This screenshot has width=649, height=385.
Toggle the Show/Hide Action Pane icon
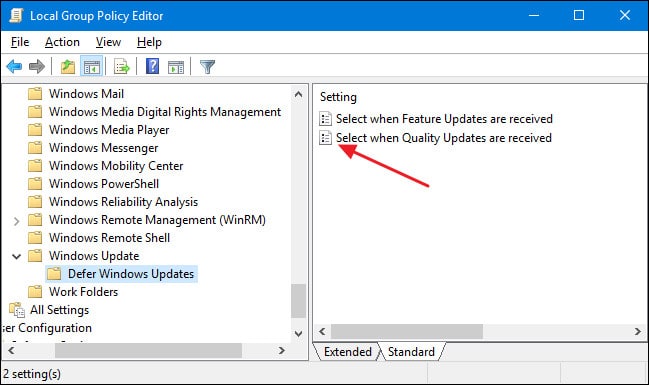click(x=175, y=67)
